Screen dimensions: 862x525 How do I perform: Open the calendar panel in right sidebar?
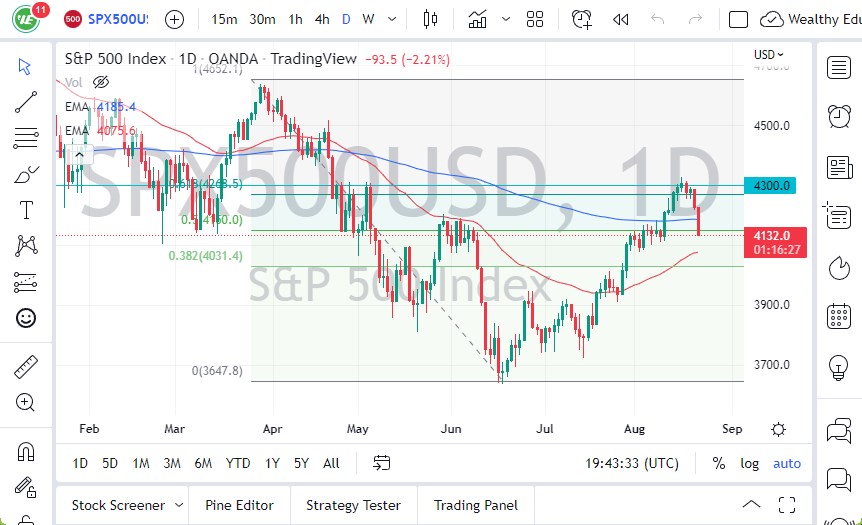point(839,317)
